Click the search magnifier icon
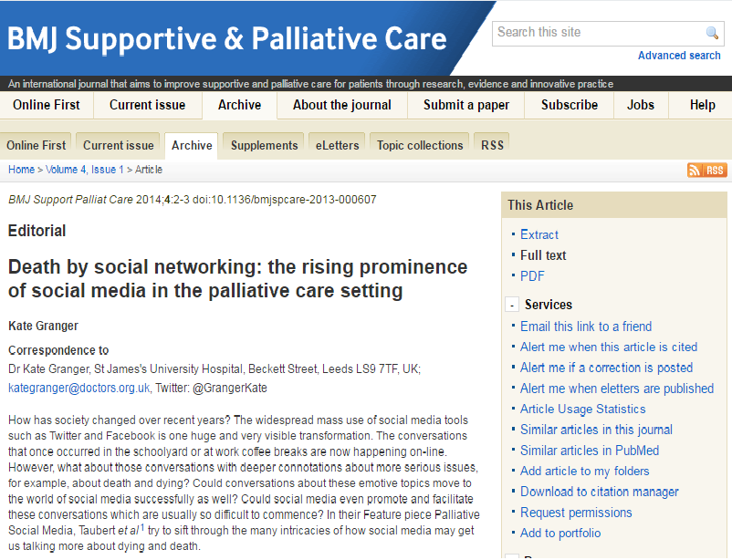The height and width of the screenshot is (560, 732). [712, 33]
